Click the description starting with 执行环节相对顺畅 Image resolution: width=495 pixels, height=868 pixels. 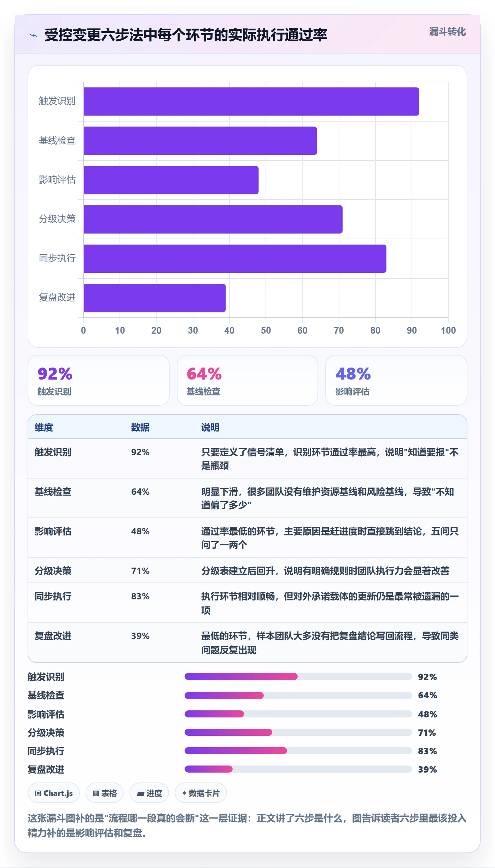(330, 603)
